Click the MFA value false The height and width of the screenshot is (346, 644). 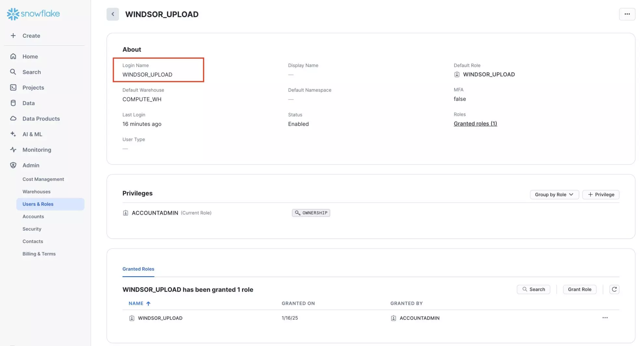pos(460,99)
